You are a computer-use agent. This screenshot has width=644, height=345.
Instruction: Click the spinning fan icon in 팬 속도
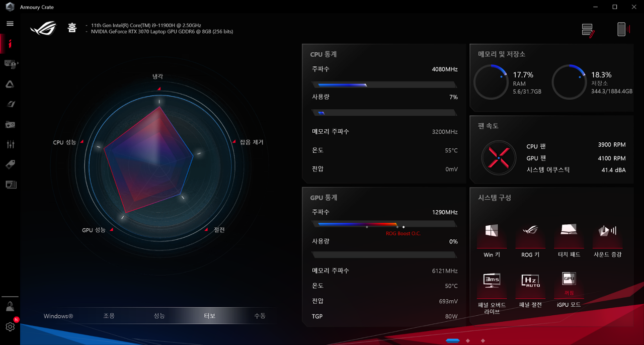[498, 158]
